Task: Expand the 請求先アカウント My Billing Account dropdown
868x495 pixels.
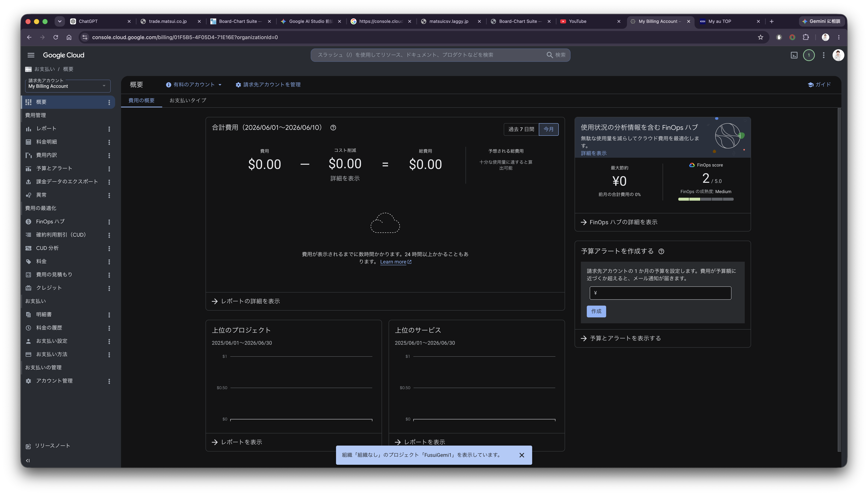Action: point(68,86)
